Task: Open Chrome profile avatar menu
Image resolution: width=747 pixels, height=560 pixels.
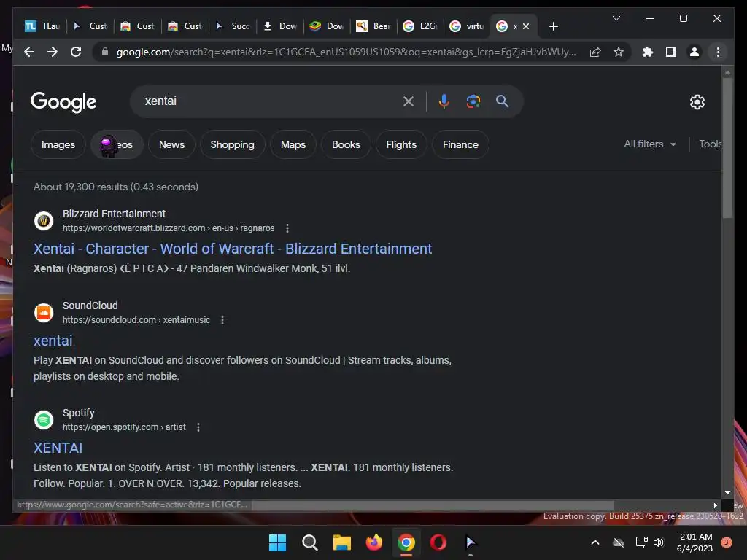Action: click(x=694, y=52)
